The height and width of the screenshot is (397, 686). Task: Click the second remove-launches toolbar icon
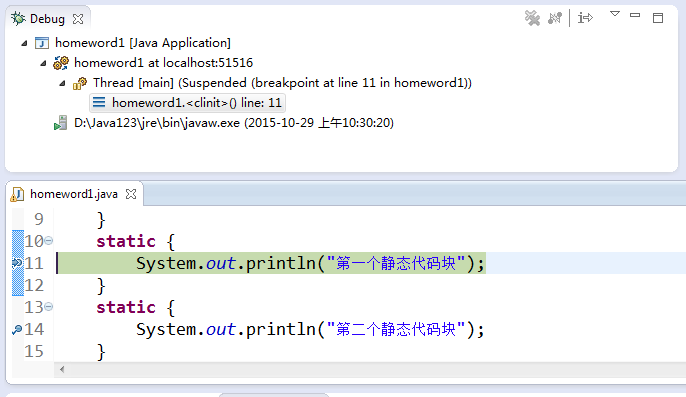[555, 18]
